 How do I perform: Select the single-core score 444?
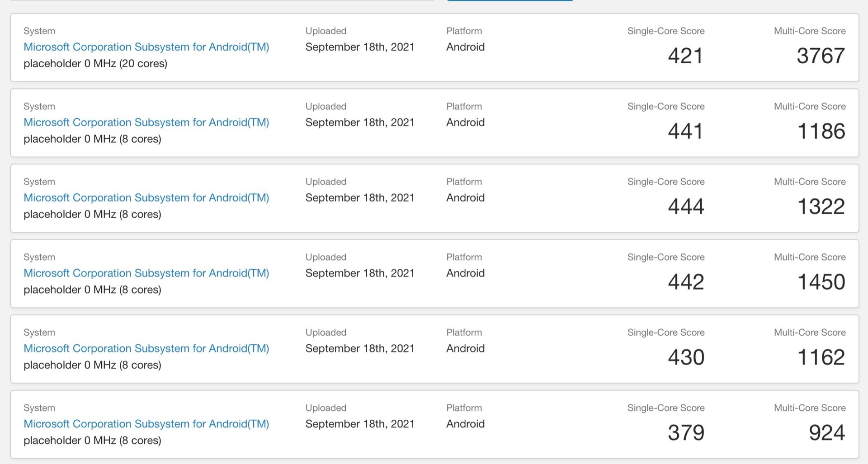point(686,207)
